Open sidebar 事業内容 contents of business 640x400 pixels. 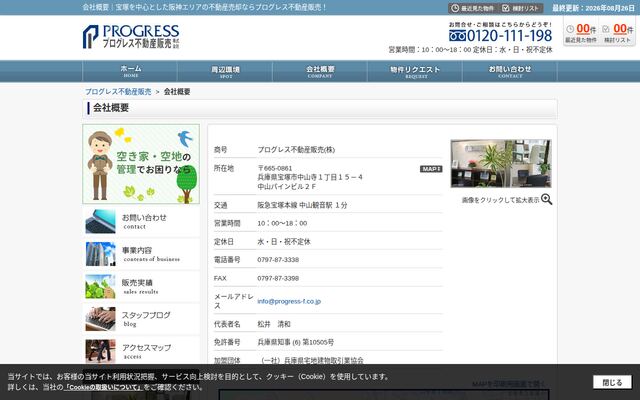pos(141,254)
